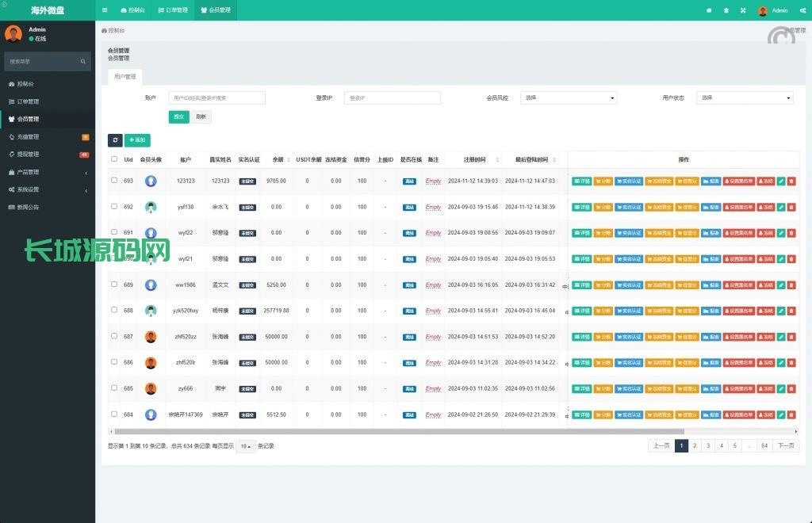Check the row checkbox for Uid 689
Image resolution: width=812 pixels, height=523 pixels.
click(114, 284)
